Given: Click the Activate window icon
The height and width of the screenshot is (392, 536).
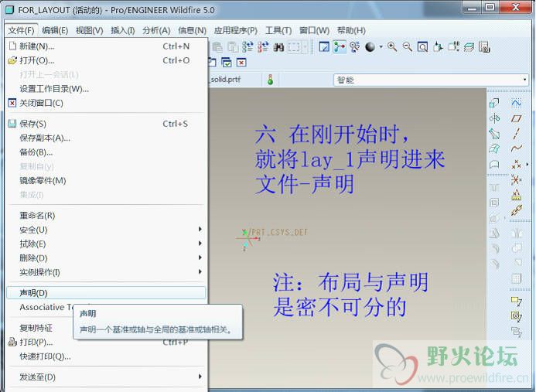Looking at the screenshot, I should pyautogui.click(x=227, y=63).
